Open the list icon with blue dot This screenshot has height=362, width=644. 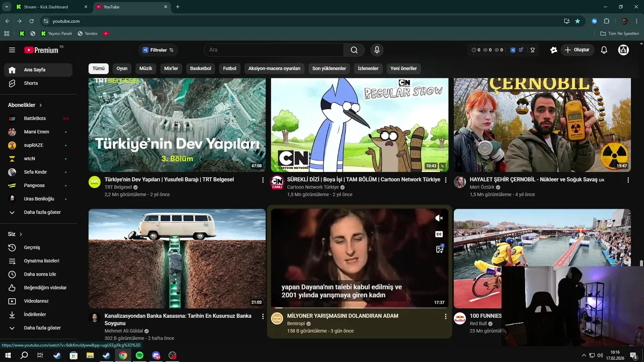tap(521, 50)
